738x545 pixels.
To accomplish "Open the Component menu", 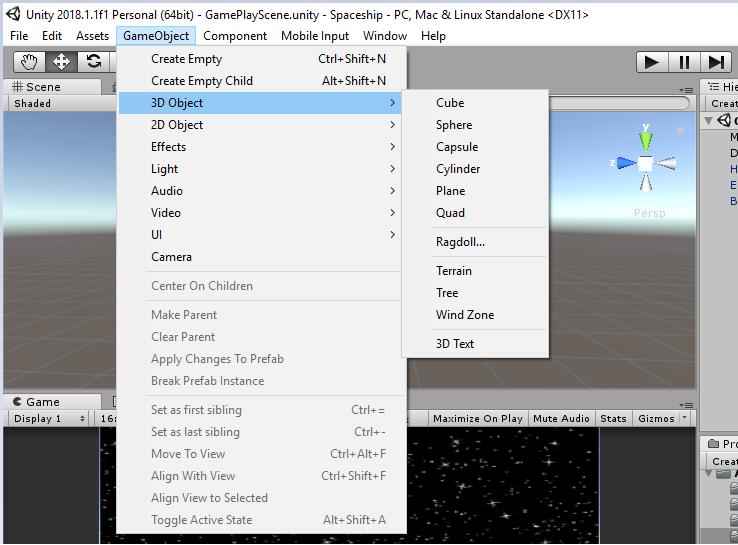I will coord(235,36).
